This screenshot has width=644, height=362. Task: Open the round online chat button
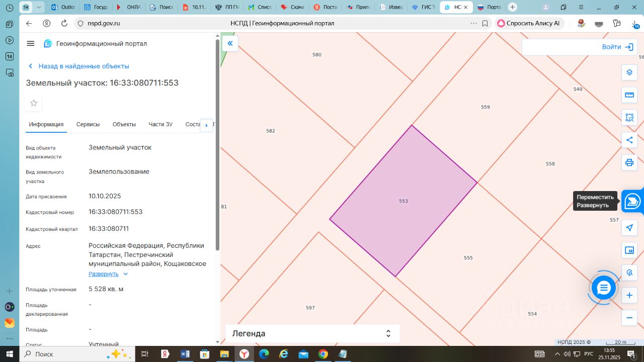click(x=603, y=288)
